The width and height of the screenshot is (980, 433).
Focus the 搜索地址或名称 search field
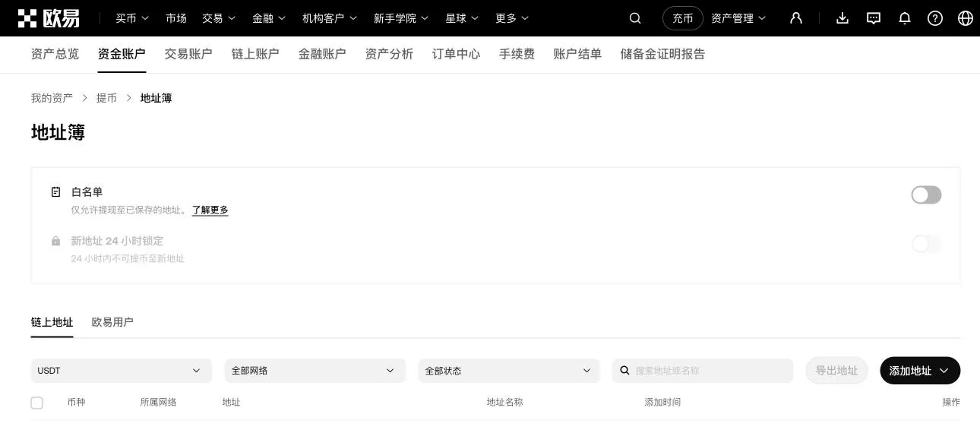pyautogui.click(x=703, y=371)
